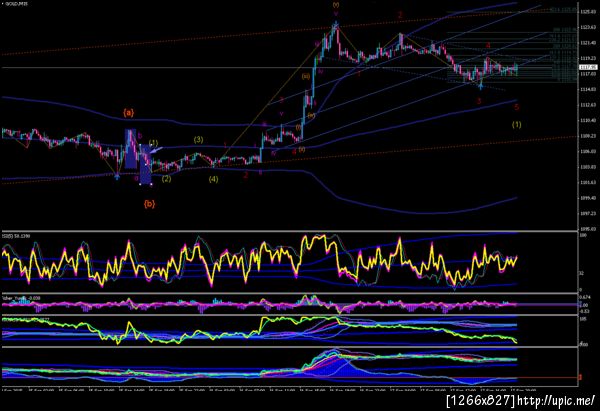Select yellow (4) wave label
Screen dimensions: 600x411
point(213,179)
